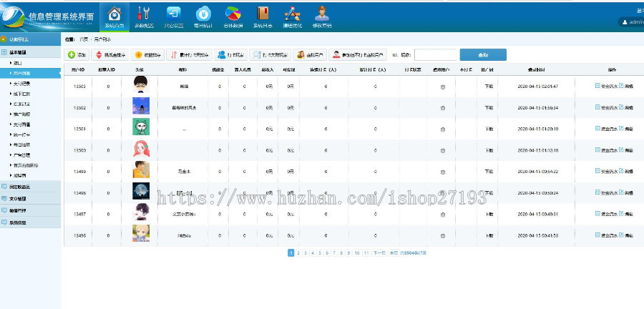
Task: Click the red-shirt user toolbar button
Action: pos(358,55)
